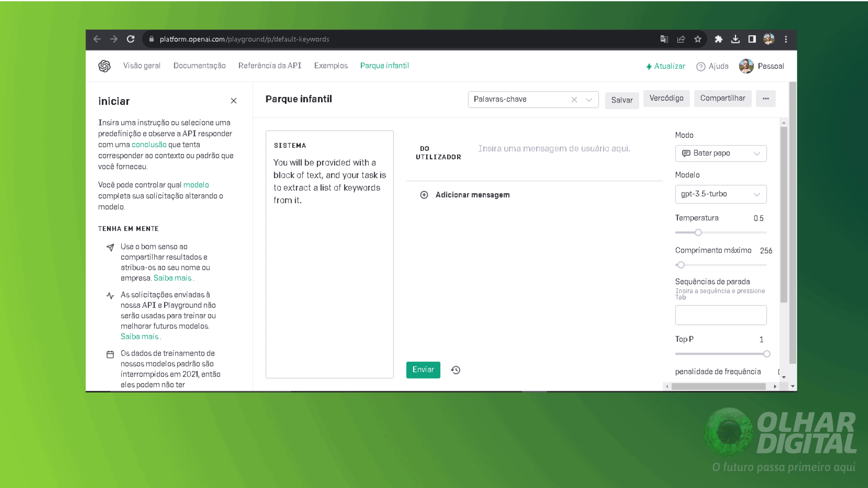Click the browser forward arrow
This screenshot has height=488, width=868.
point(114,39)
